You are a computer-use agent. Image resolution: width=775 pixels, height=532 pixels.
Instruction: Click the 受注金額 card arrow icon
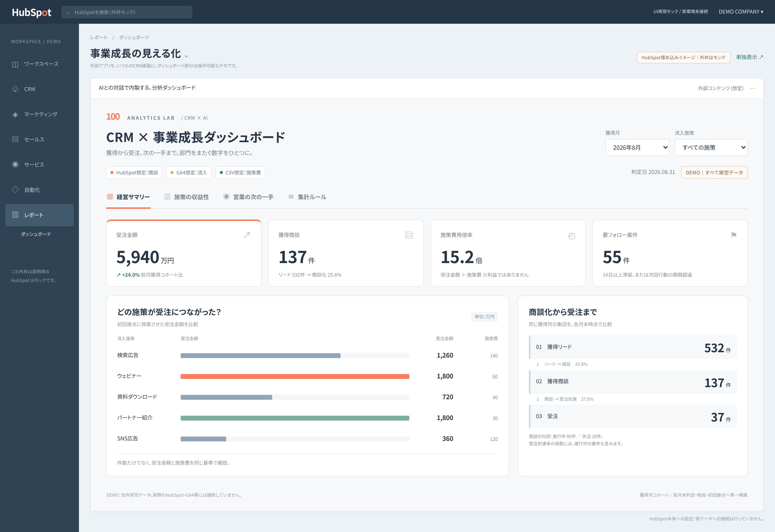coord(247,235)
